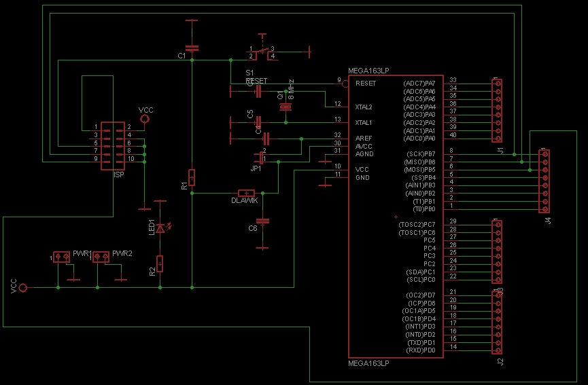
Task: Select the PWR2 connector symbol
Action: 101,257
